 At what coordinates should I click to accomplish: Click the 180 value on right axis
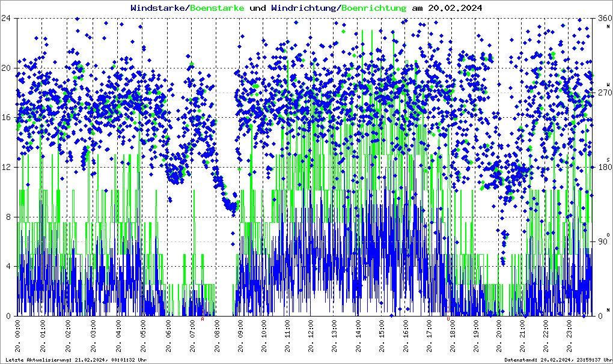click(x=603, y=167)
